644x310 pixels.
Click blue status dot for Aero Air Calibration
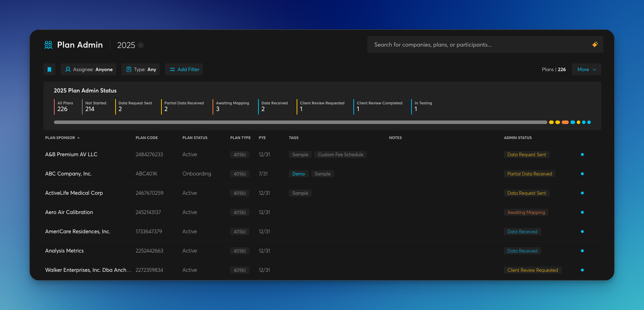click(x=582, y=212)
